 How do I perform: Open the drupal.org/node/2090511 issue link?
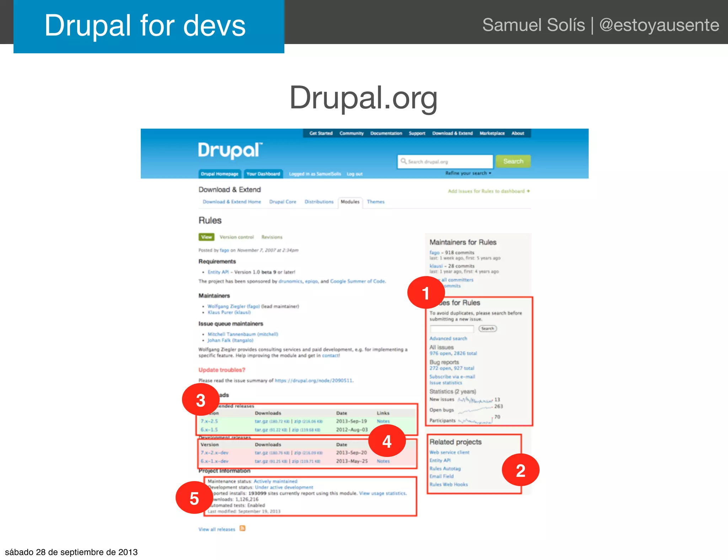314,381
